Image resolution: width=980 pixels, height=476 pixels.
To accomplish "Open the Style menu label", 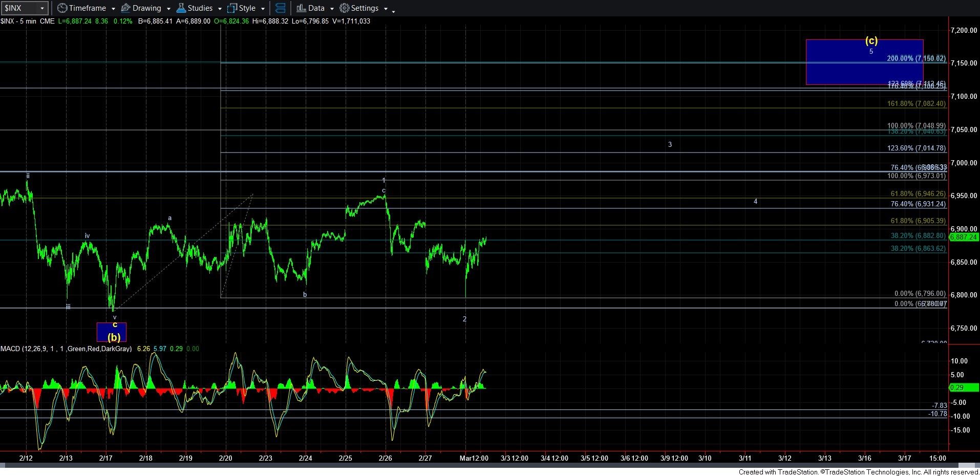I will coord(247,8).
